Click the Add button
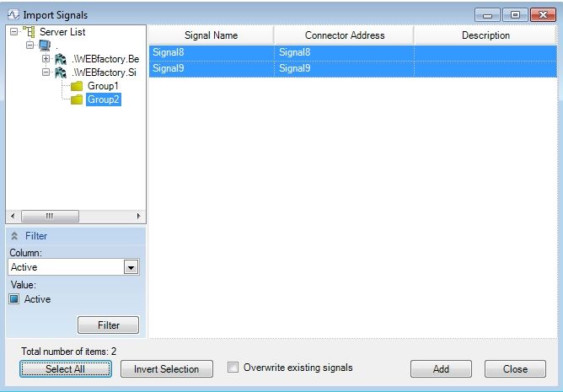The image size is (563, 392). pyautogui.click(x=441, y=369)
